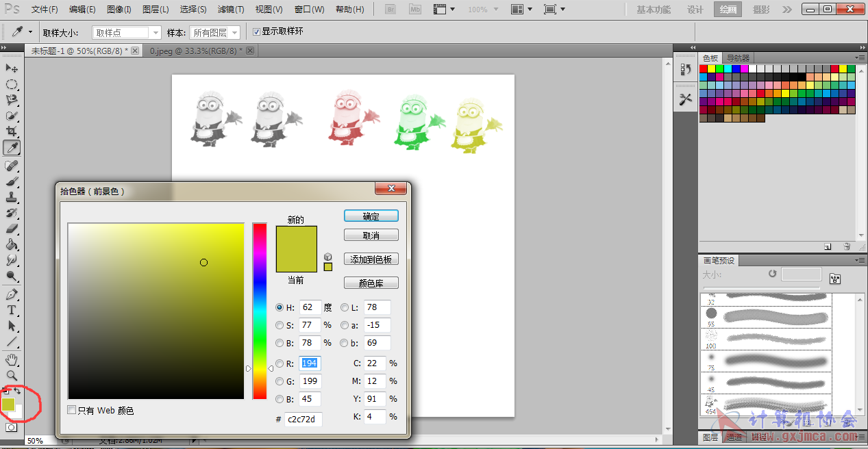
Task: Select the Quick Selection tool
Action: point(12,116)
